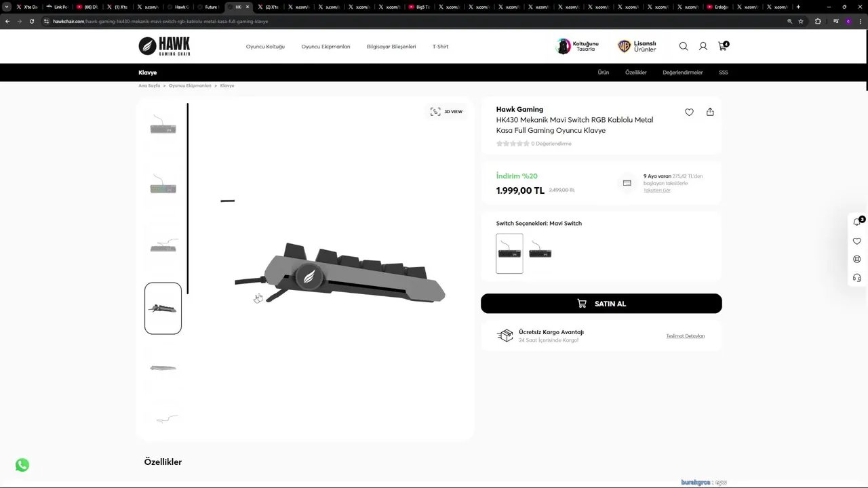Jump to the Özellikler section tab
The image size is (868, 488).
tap(635, 73)
